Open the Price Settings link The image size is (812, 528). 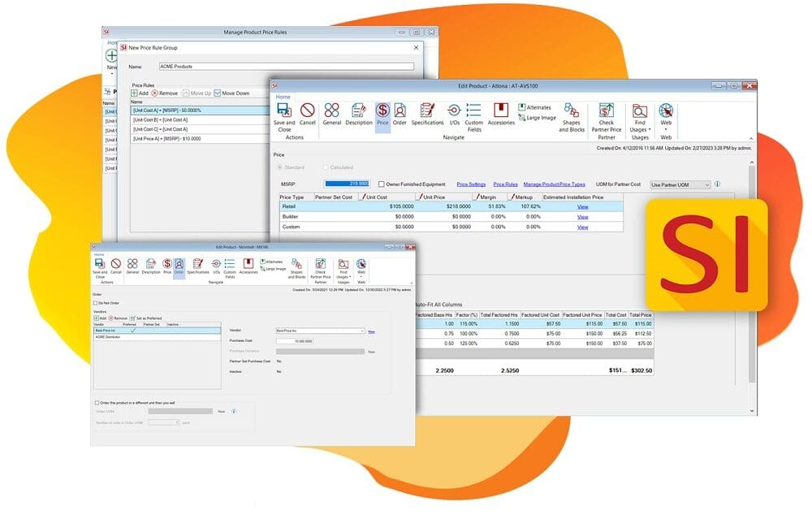coord(471,184)
